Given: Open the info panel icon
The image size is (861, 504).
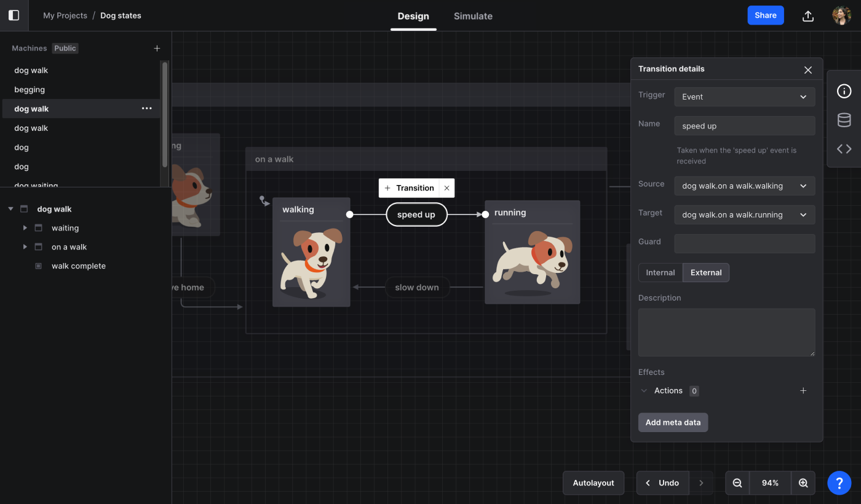Looking at the screenshot, I should [844, 91].
